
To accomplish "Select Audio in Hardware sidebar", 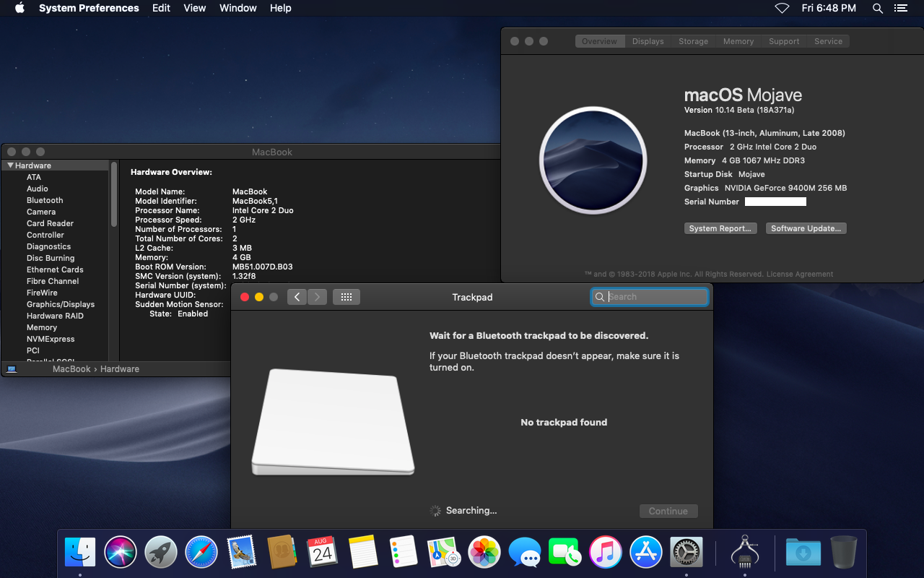I will tap(38, 189).
